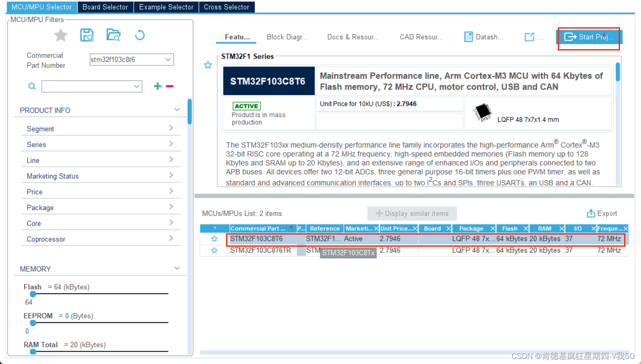This screenshot has width=641, height=364.
Task: Open the external link icon tab
Action: point(529,37)
